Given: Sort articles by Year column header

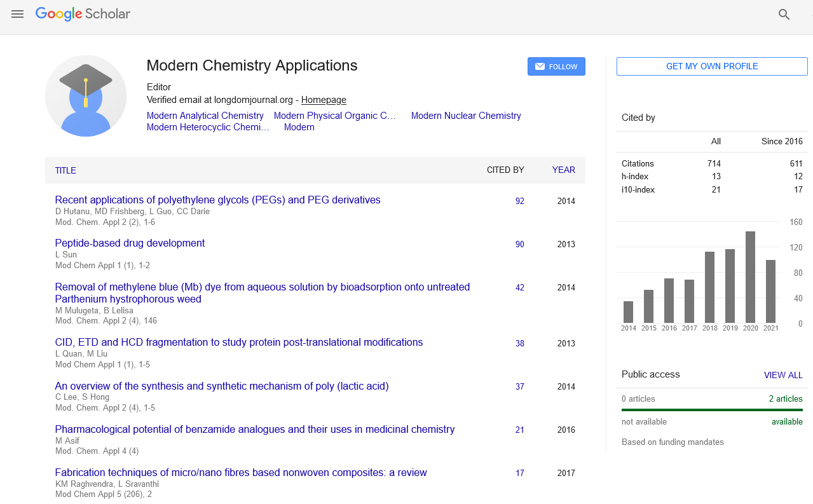Looking at the screenshot, I should click(x=563, y=170).
